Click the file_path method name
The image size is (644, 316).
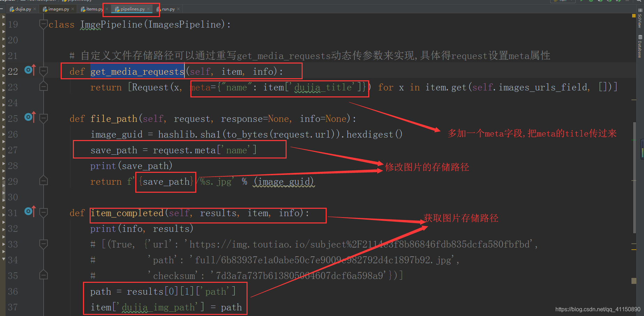tap(114, 119)
